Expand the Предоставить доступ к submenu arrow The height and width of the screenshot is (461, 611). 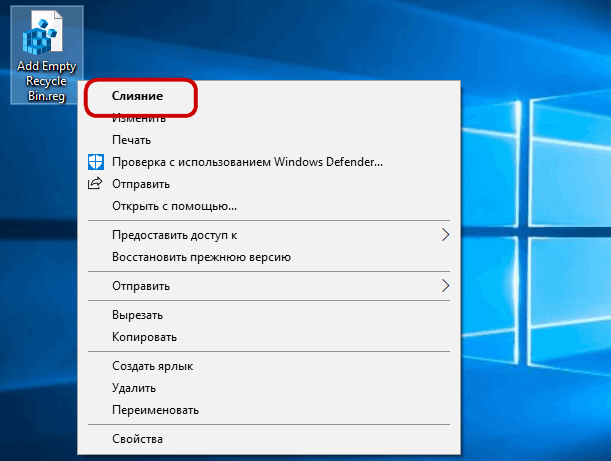[445, 235]
